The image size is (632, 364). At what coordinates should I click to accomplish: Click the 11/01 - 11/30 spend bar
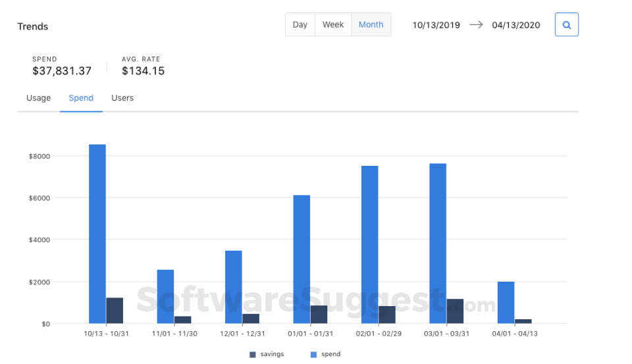[x=165, y=296]
